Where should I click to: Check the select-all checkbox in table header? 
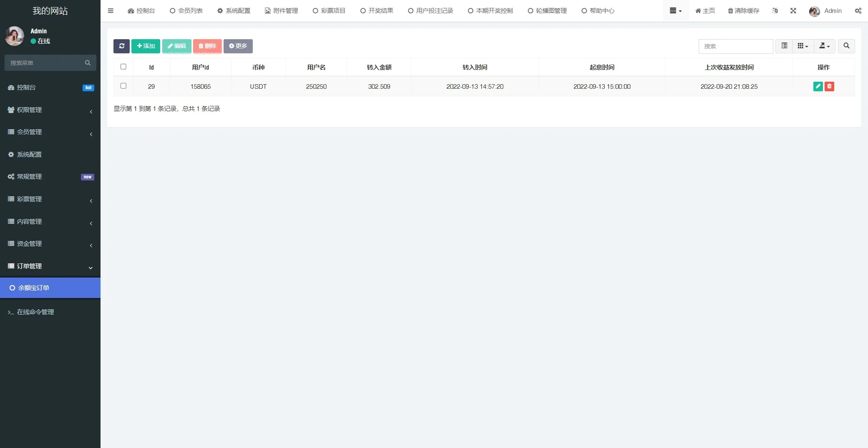(x=123, y=67)
